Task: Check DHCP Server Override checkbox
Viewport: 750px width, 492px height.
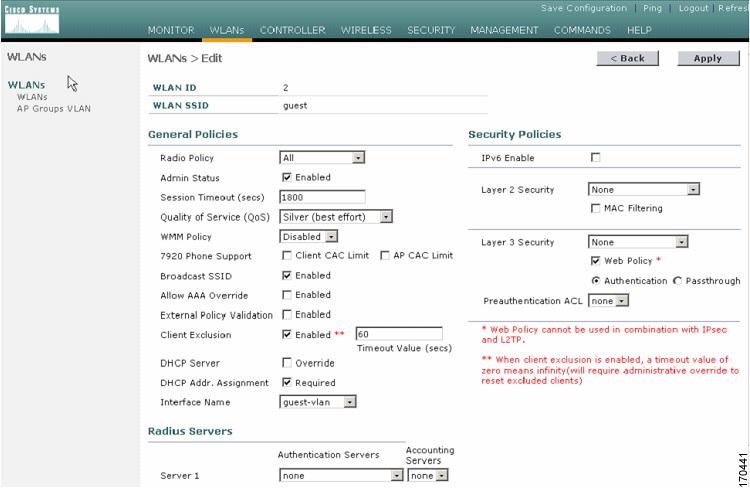Action: (x=287, y=363)
